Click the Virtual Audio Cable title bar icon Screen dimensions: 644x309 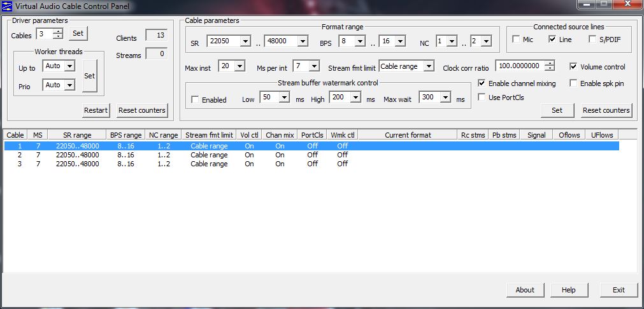[x=7, y=6]
